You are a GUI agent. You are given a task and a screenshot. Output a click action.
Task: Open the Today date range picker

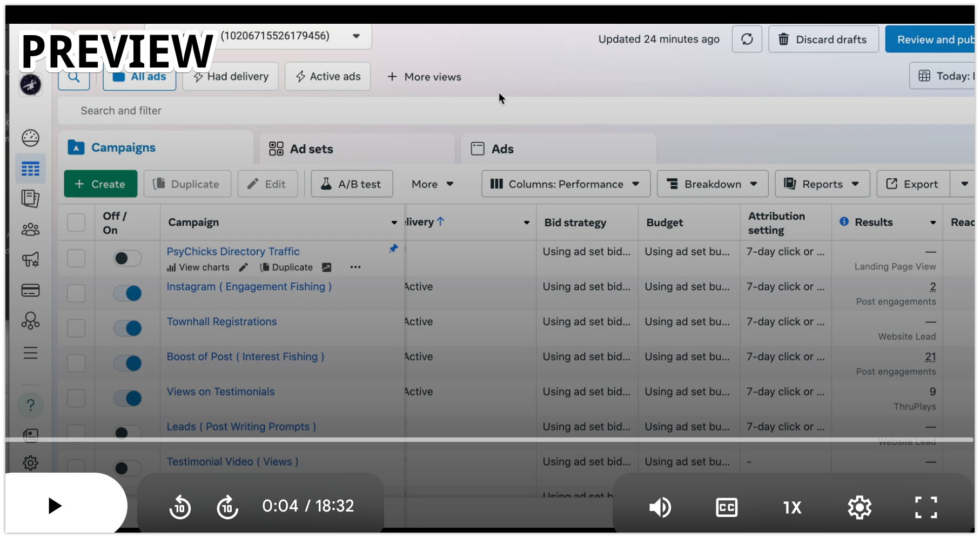point(943,76)
